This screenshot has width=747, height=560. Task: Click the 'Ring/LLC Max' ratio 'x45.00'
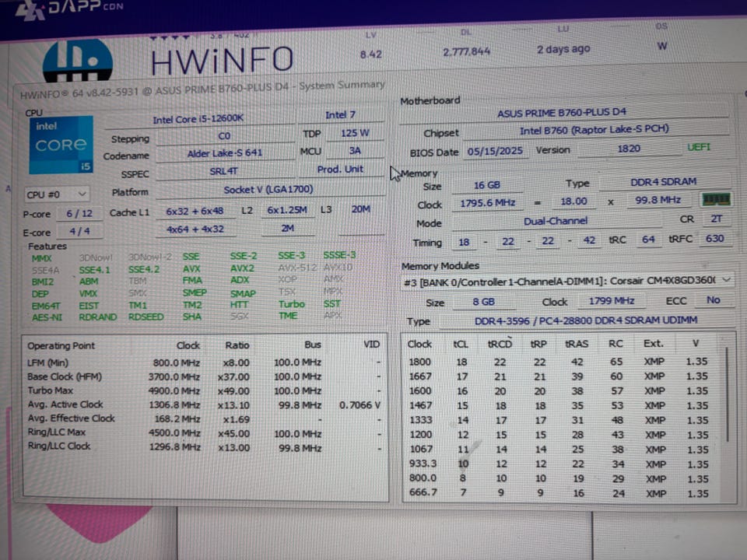233,434
